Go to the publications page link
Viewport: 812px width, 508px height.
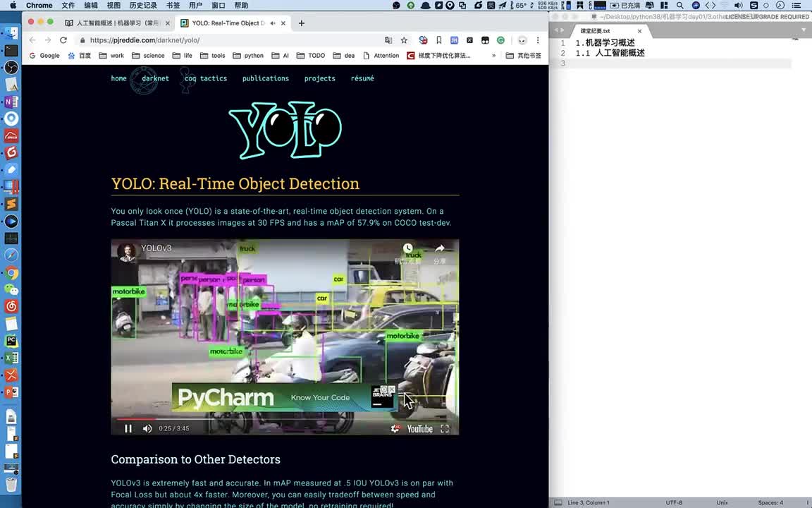[265, 78]
